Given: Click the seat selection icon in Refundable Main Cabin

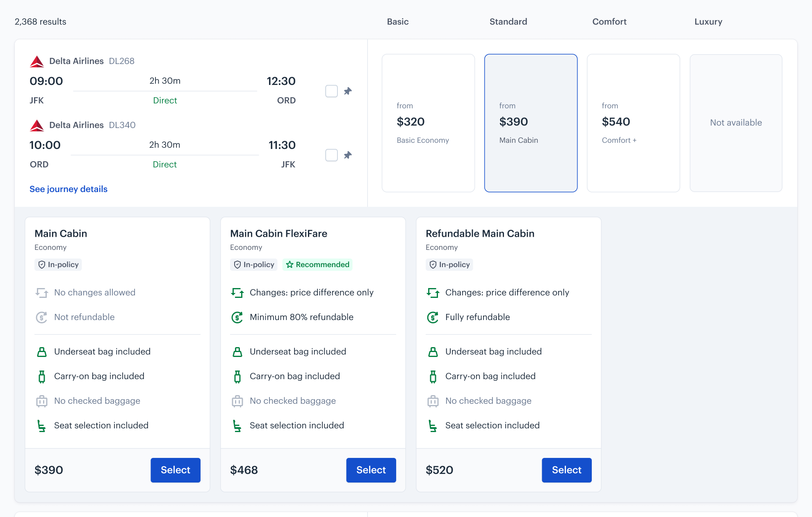Looking at the screenshot, I should 433,426.
